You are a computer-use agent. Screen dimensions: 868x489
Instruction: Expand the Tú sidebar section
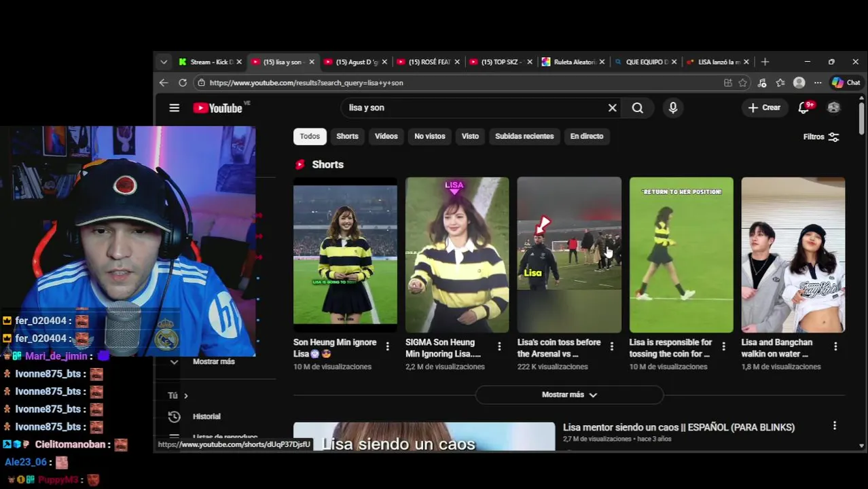coord(177,395)
